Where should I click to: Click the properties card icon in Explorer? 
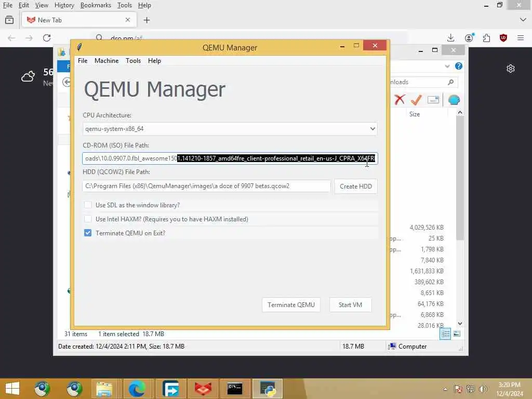(433, 100)
